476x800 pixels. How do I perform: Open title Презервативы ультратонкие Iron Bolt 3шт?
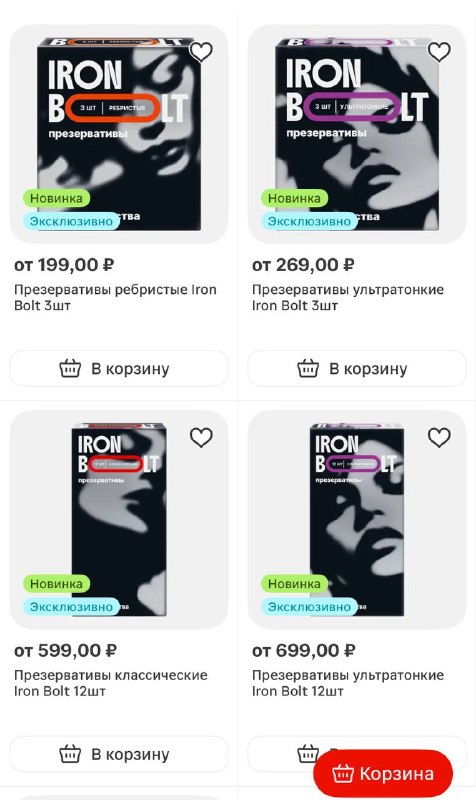(x=348, y=297)
